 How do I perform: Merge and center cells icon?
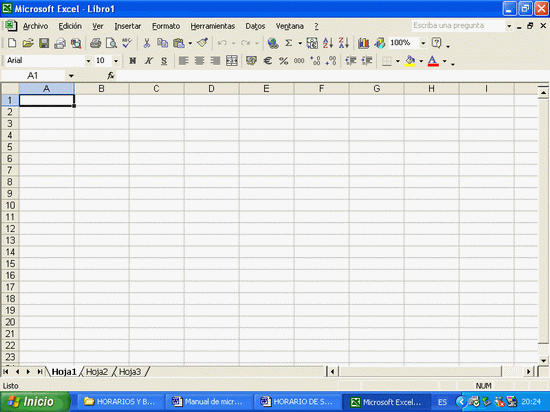tap(232, 61)
